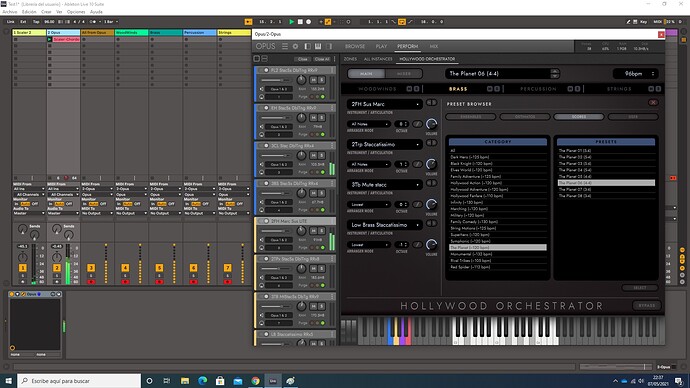Viewport: 690px width, 388px height.
Task: Switch to the Browse tab in Opus
Action: pyautogui.click(x=355, y=46)
